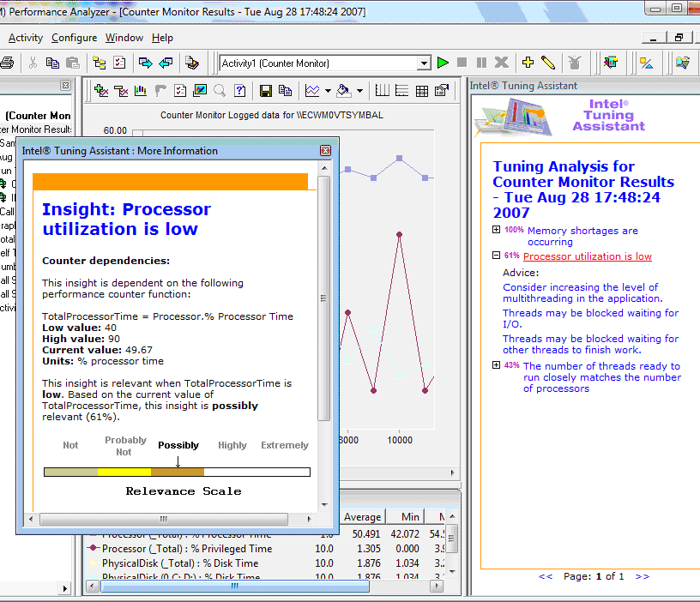700x602 pixels.
Task: Click the Cut scissors icon
Action: (33, 63)
